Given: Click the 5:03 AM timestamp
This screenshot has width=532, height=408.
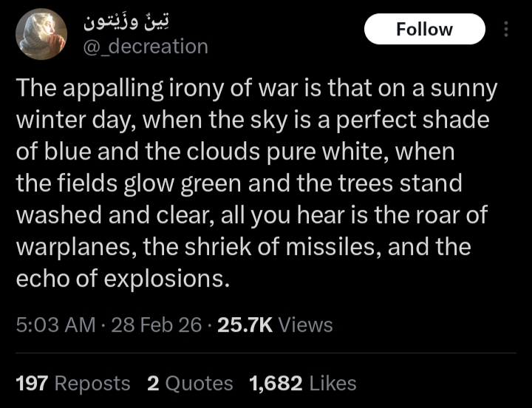Looking at the screenshot, I should click(x=55, y=324).
